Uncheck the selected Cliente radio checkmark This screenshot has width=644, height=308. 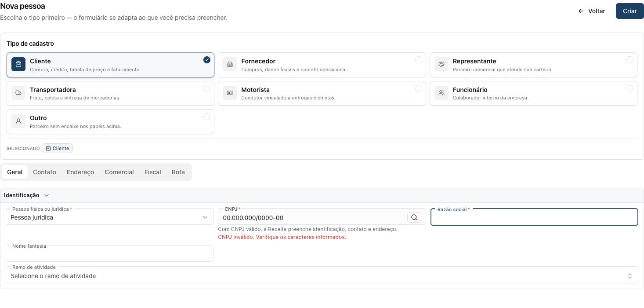tap(207, 60)
